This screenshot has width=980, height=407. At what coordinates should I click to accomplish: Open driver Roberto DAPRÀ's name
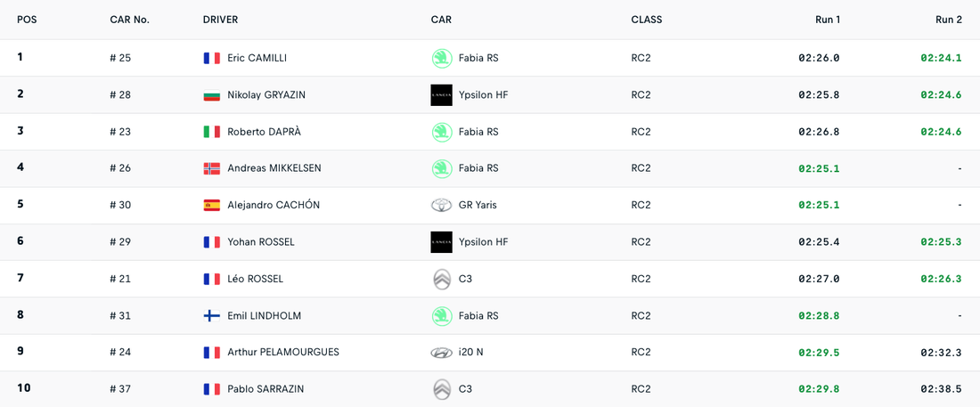[264, 132]
